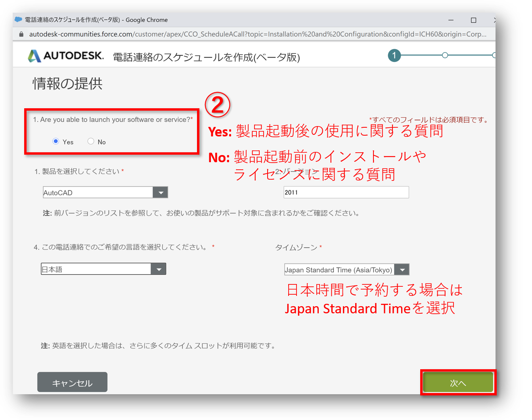Click the すべてのフィールドは必須項目です notice
This screenshot has width=532, height=420.
coord(429,120)
